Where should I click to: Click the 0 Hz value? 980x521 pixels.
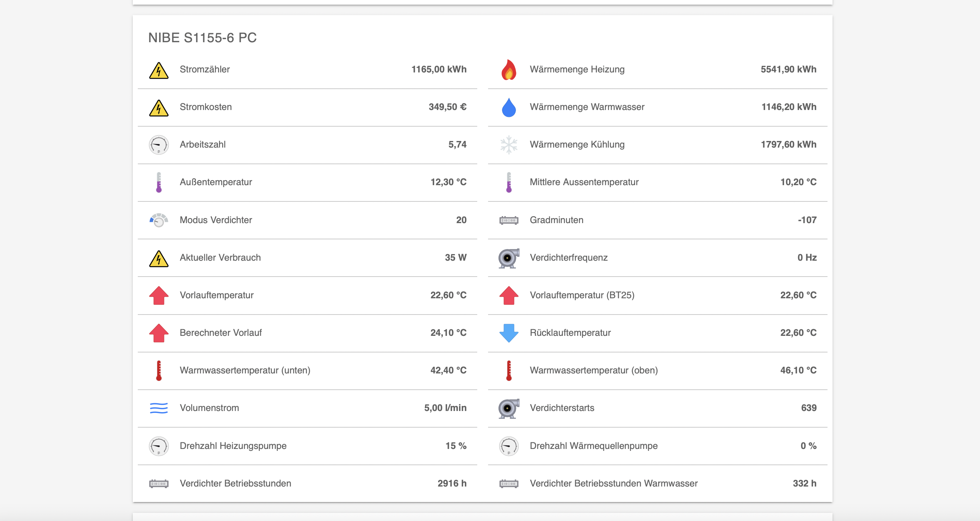point(807,258)
